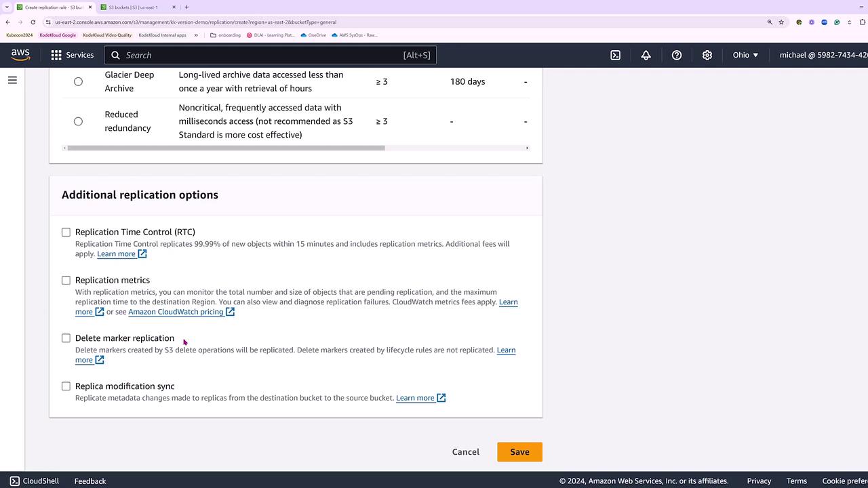The width and height of the screenshot is (868, 488).
Task: Click the browser URL address field
Action: point(407,22)
